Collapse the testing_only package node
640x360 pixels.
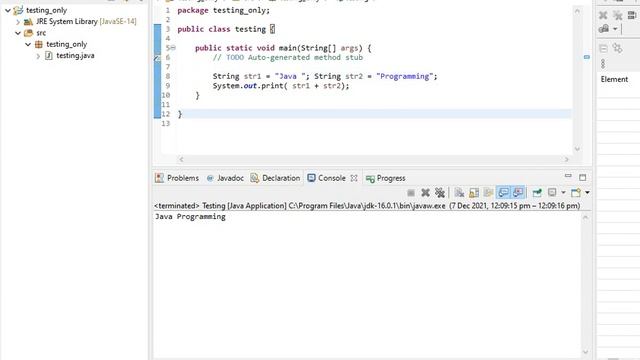click(28, 44)
